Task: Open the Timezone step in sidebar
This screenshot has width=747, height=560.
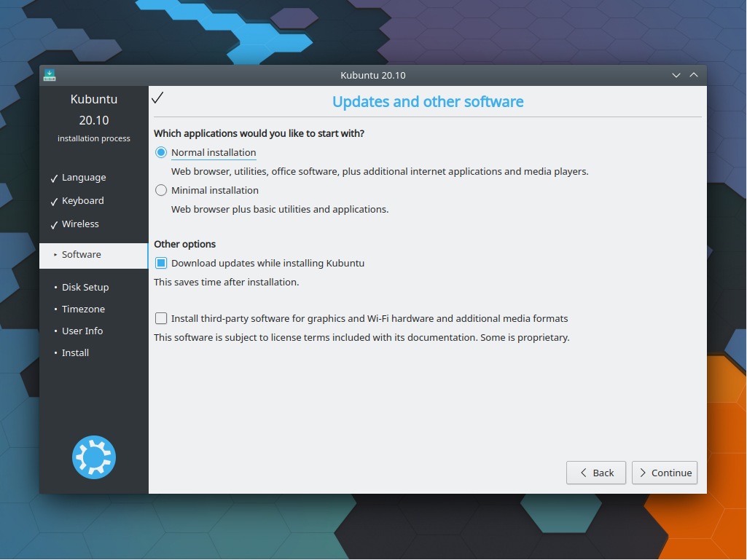Action: (83, 309)
